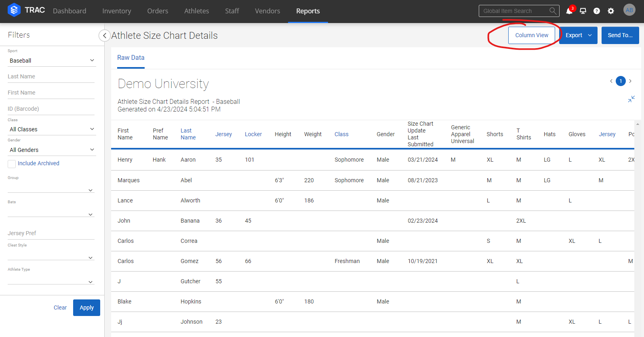Click the Column View button

pyautogui.click(x=531, y=36)
